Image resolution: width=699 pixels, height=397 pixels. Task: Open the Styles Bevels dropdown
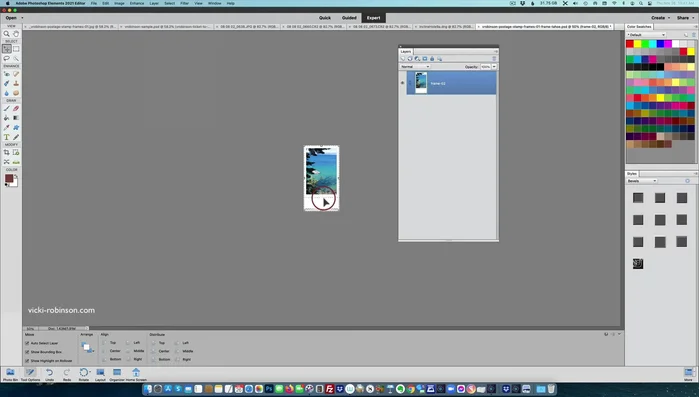coord(641,181)
